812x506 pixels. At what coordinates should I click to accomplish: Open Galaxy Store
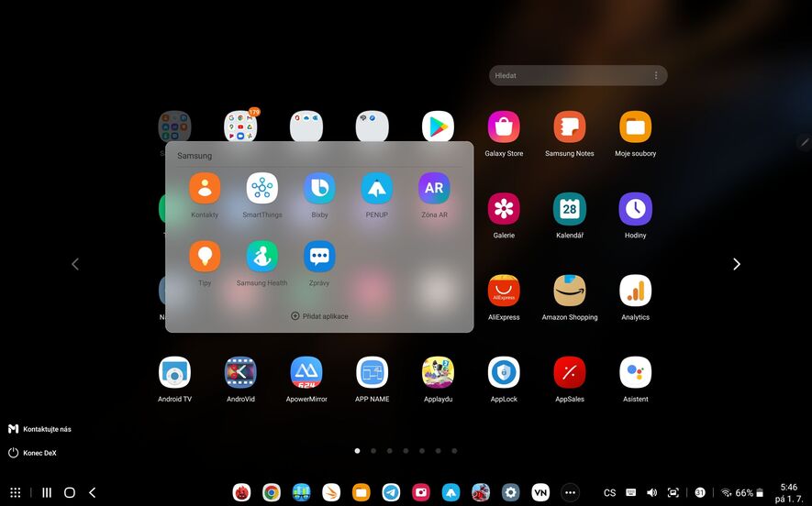coord(504,126)
